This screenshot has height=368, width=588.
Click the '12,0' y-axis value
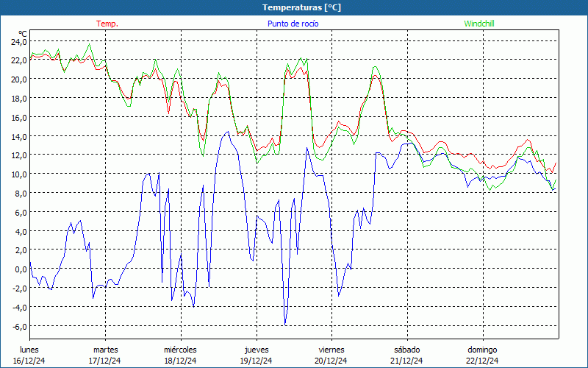point(19,155)
